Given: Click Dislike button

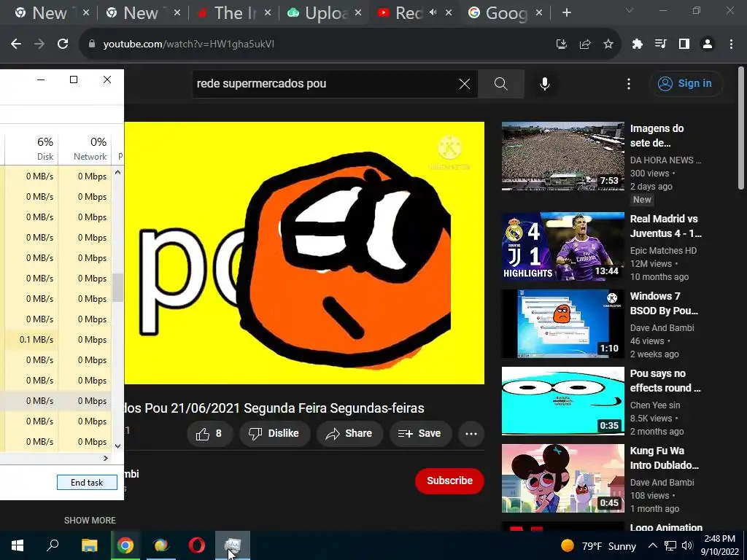Looking at the screenshot, I should (274, 433).
